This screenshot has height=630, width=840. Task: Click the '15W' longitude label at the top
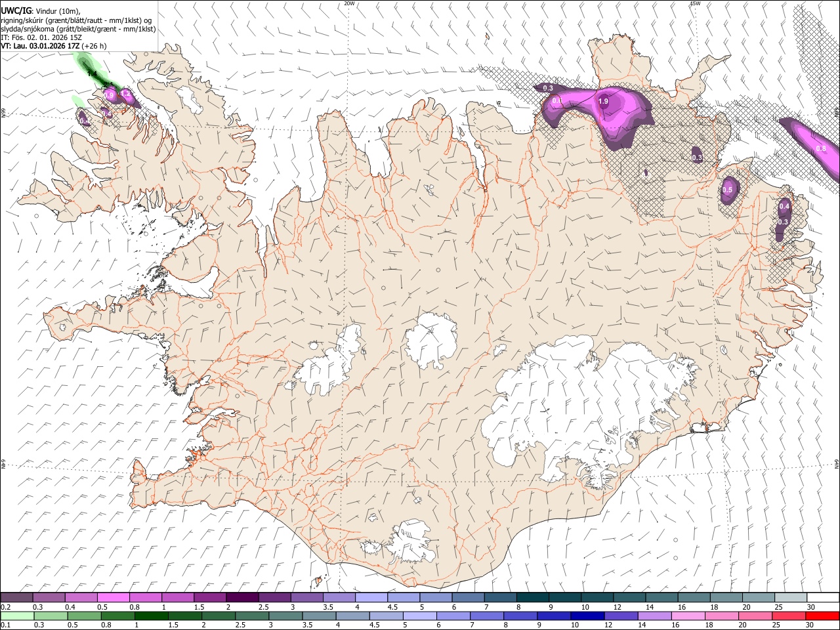(x=695, y=3)
